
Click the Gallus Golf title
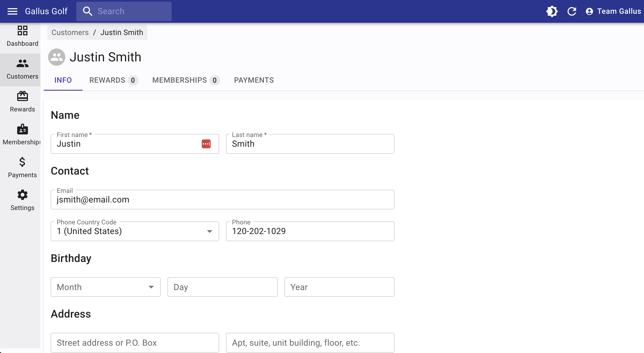tap(46, 11)
